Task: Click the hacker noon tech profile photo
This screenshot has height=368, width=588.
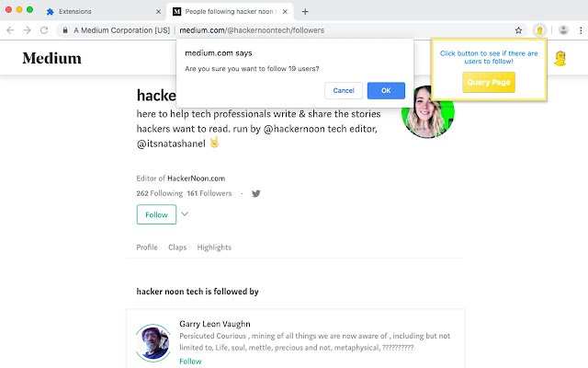Action: [x=428, y=111]
